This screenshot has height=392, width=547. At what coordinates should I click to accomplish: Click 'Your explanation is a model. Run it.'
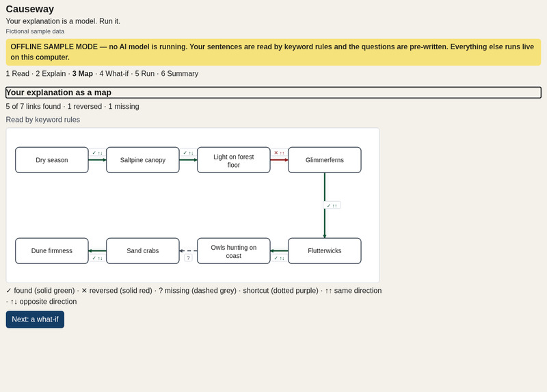point(63,21)
